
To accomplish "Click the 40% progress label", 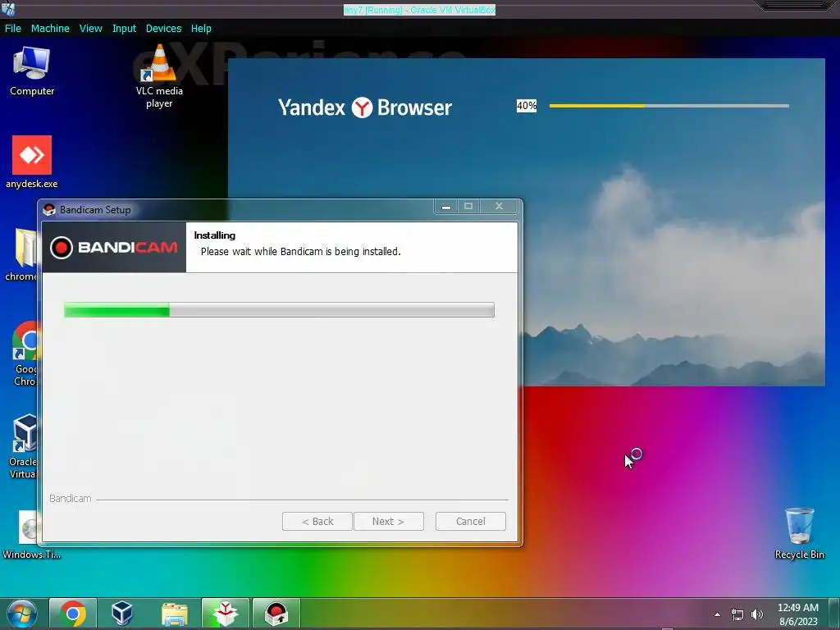I will 527,106.
